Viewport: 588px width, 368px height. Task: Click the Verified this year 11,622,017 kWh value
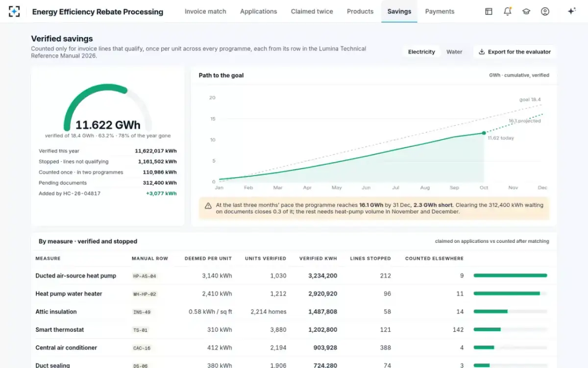[156, 151]
